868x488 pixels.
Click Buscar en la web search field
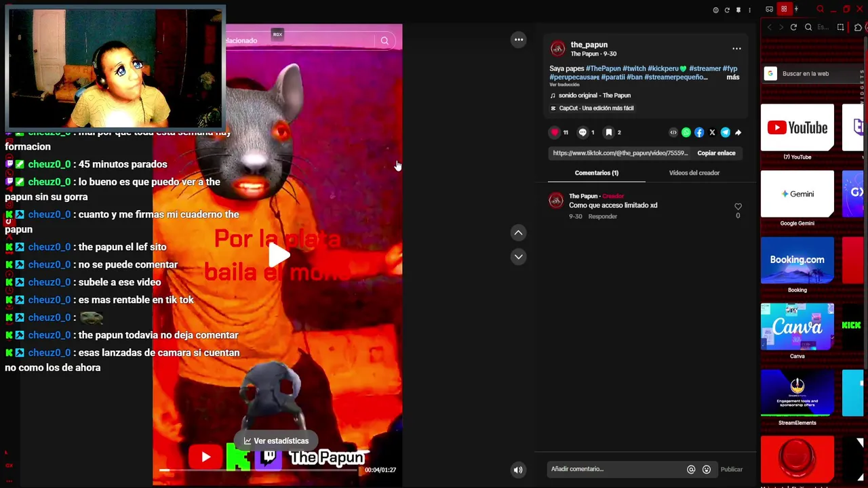(814, 73)
